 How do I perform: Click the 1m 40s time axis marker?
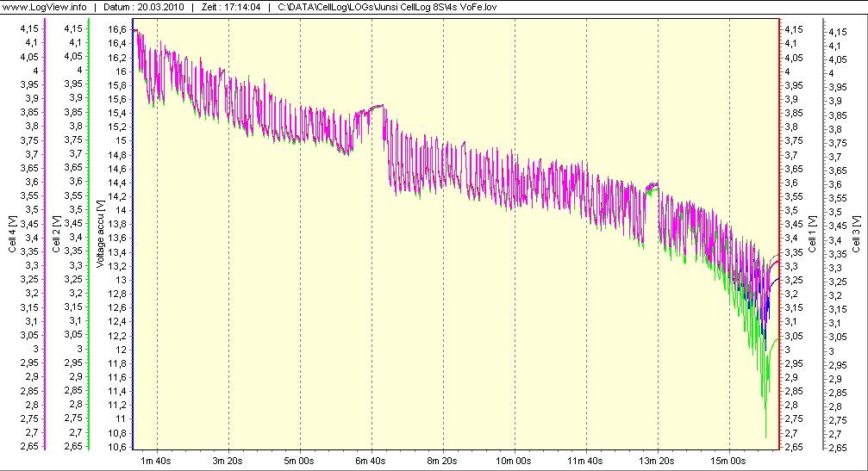click(155, 461)
